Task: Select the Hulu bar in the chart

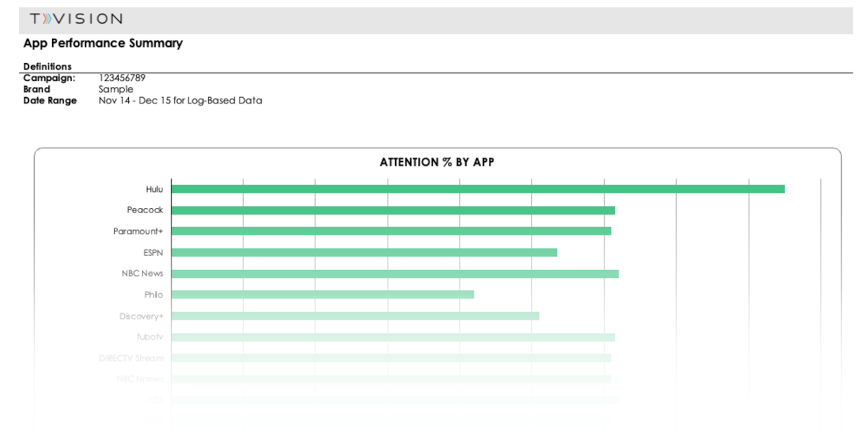Action: click(478, 189)
